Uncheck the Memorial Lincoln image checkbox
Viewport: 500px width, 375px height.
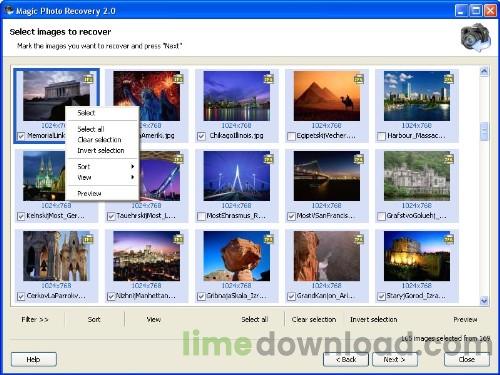[21, 136]
